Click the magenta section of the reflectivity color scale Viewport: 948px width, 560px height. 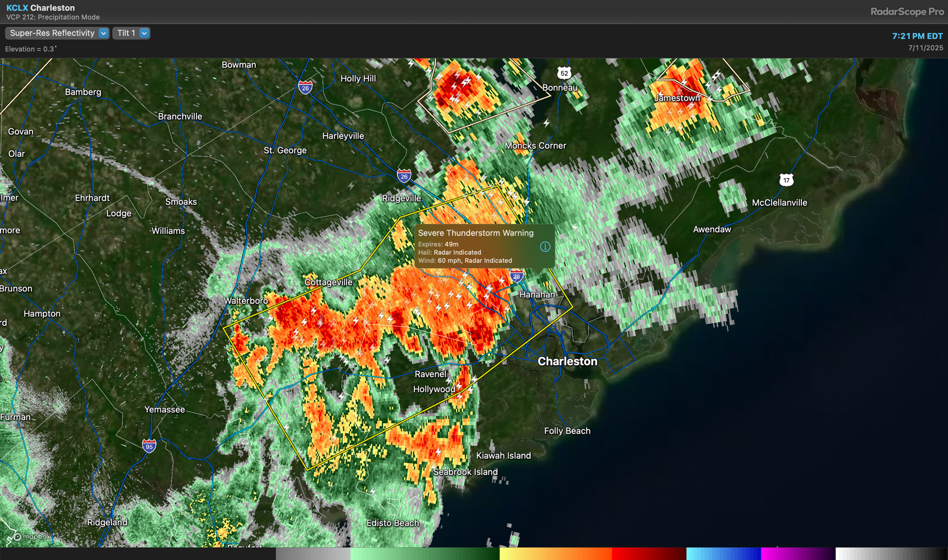pos(798,554)
